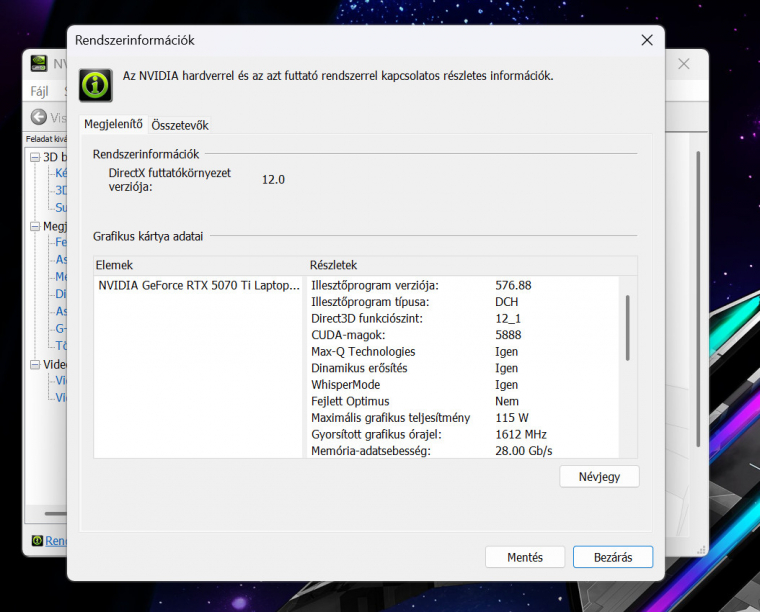Viewport: 760px width, 612px height.
Task: Click the WhisperMode row
Action: (463, 384)
